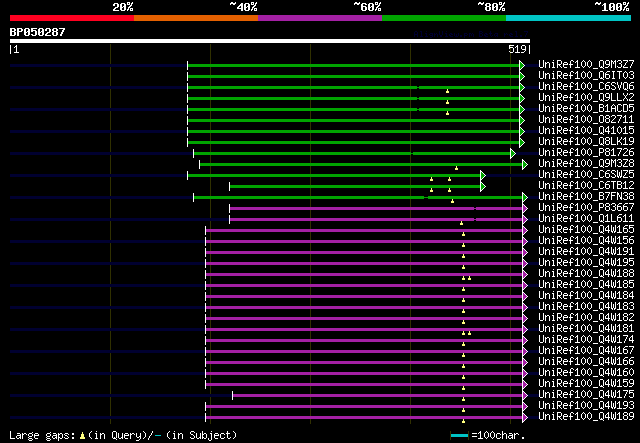Select the UniRef100_Q4W184 subject name
640x443 pixels.
586,296
